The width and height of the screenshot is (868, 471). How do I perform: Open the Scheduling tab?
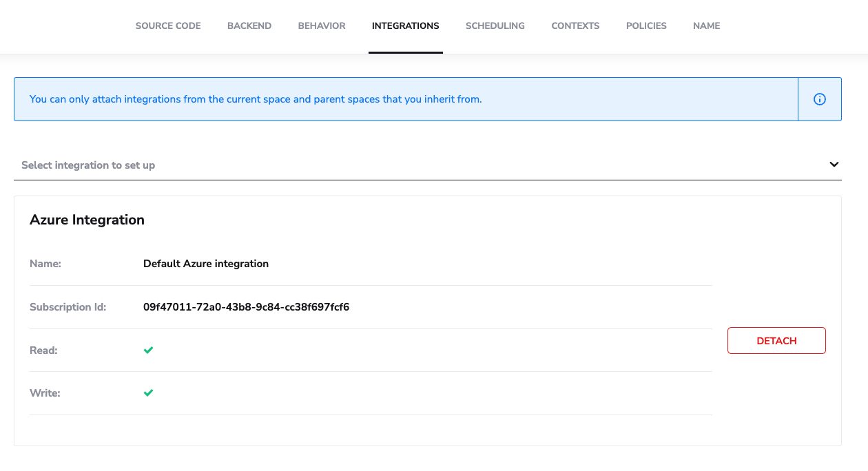coord(495,26)
